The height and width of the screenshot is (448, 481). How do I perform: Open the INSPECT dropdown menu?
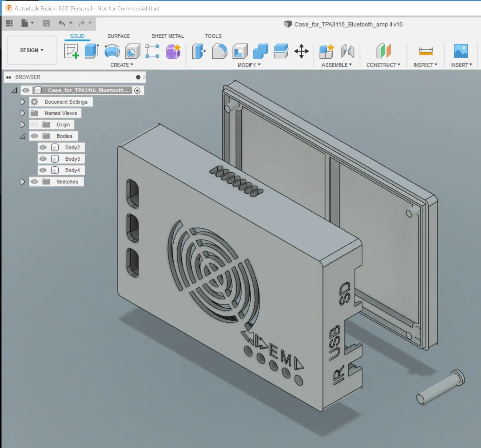click(x=425, y=65)
